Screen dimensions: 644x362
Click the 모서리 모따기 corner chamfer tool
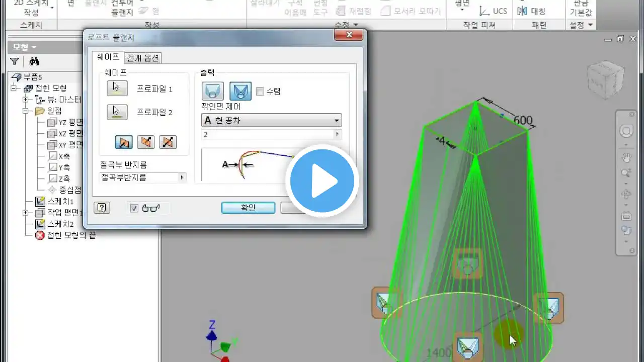(412, 11)
